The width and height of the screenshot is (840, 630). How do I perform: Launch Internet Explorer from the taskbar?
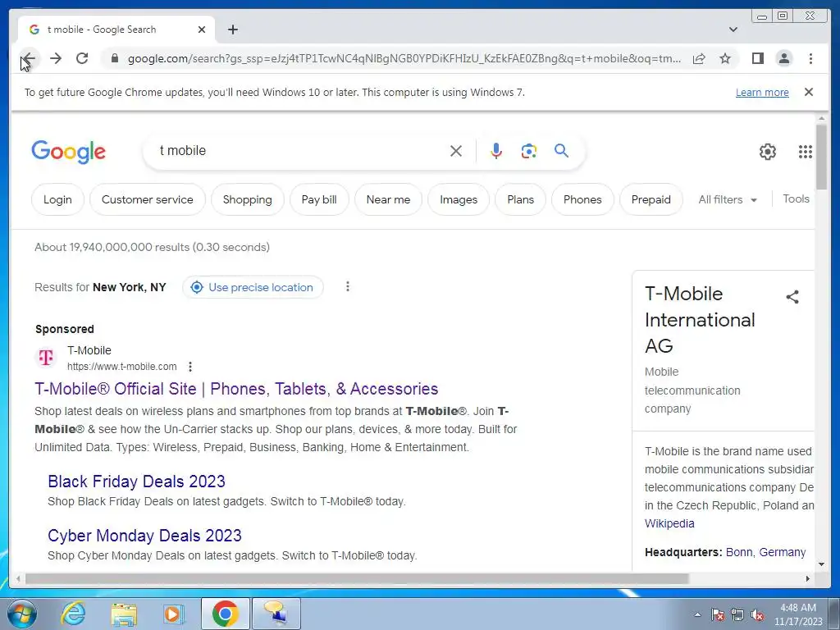click(x=73, y=614)
